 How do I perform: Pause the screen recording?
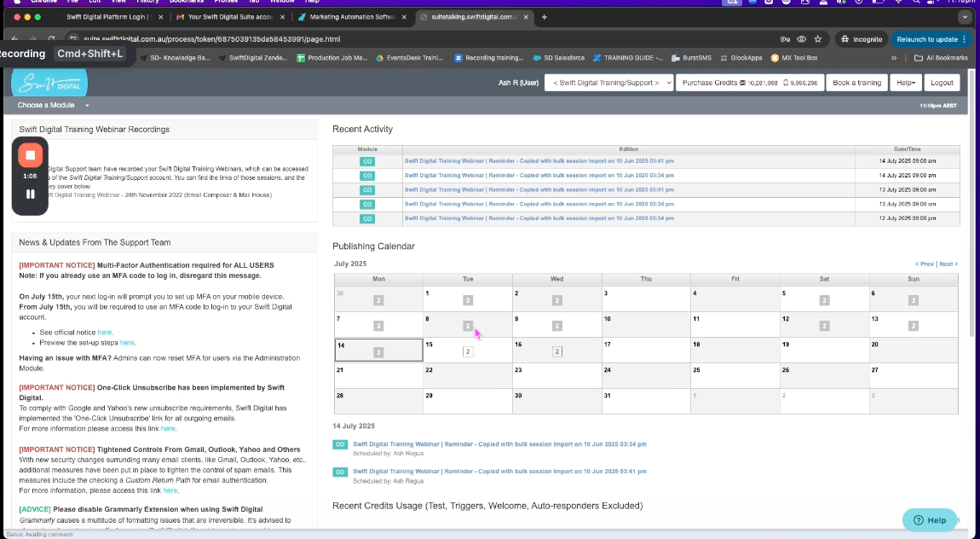(30, 194)
